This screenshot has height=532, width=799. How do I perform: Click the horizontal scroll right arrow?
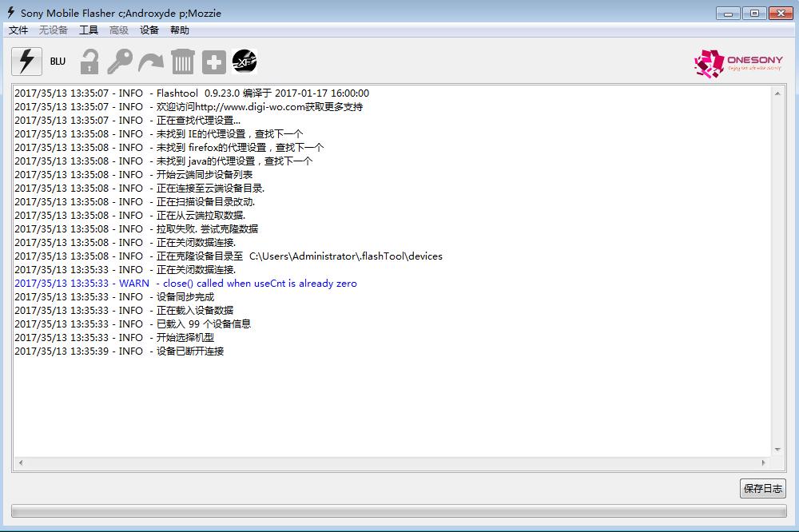coord(763,463)
